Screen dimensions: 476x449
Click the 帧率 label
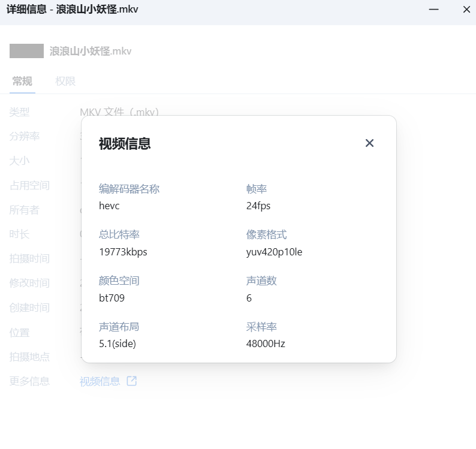coord(257,189)
